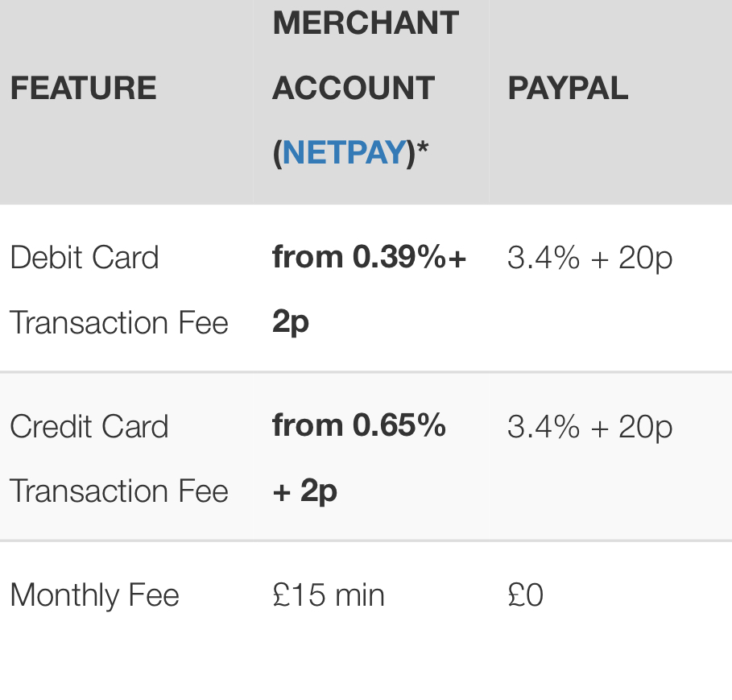Click the PAYPAL column header
Screen dimensions: 732x700
569,88
